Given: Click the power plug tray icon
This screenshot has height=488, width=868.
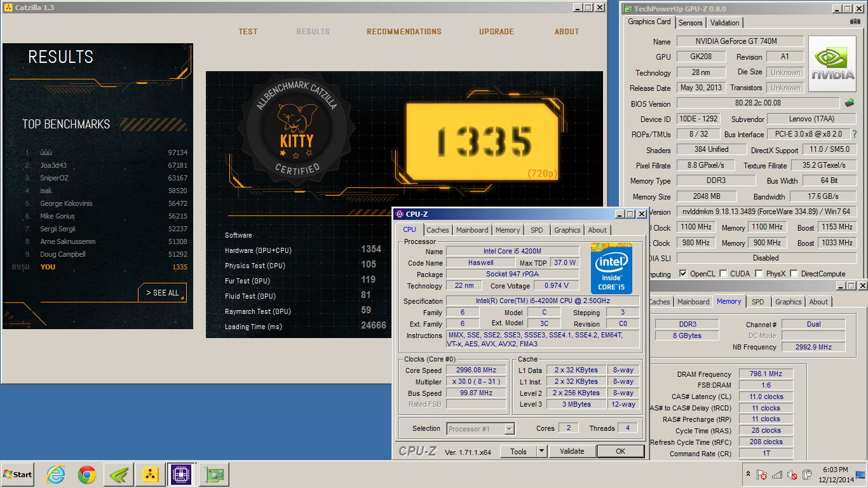Looking at the screenshot, I should [x=807, y=475].
